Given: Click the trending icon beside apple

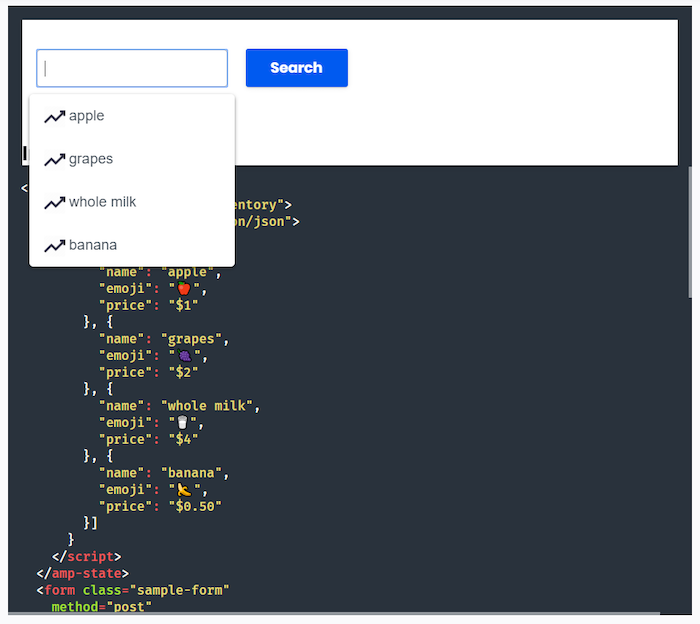Looking at the screenshot, I should [54, 117].
